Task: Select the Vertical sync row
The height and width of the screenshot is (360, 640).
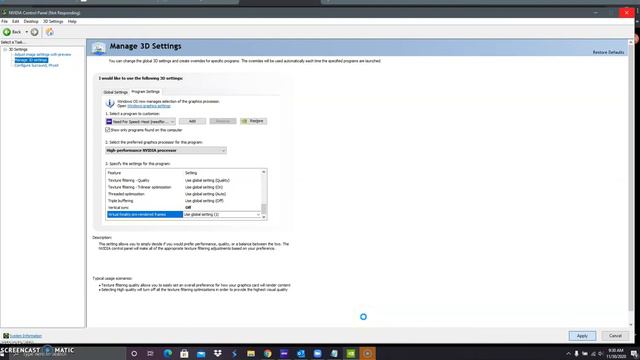Action: [183, 208]
